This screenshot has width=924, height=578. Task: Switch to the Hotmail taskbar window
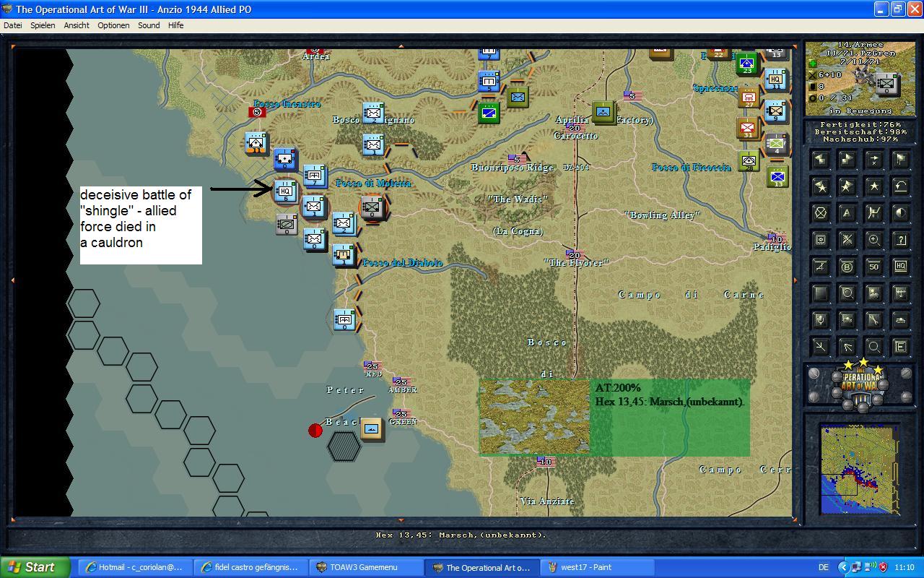point(135,567)
